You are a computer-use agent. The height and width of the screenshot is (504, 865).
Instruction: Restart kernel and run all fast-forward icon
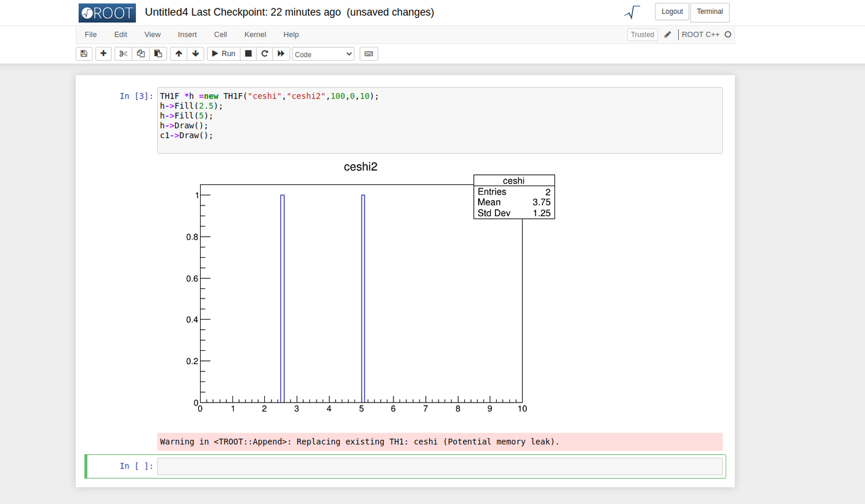[281, 53]
